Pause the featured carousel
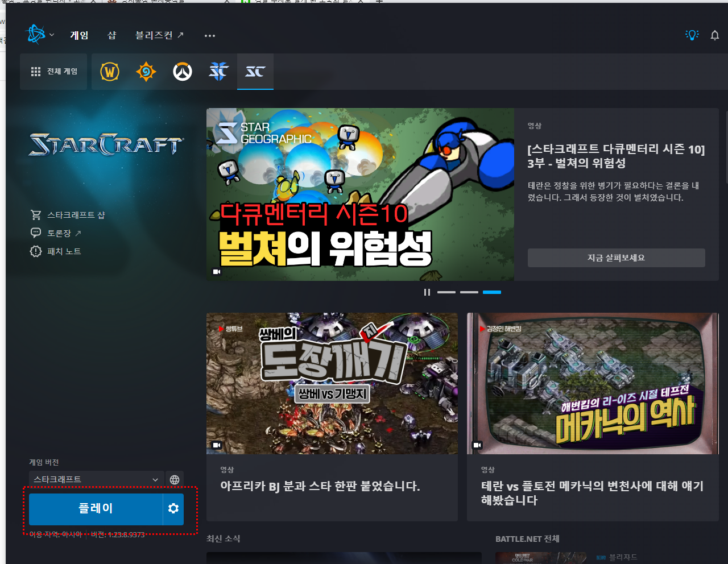The image size is (728, 564). coord(427,292)
